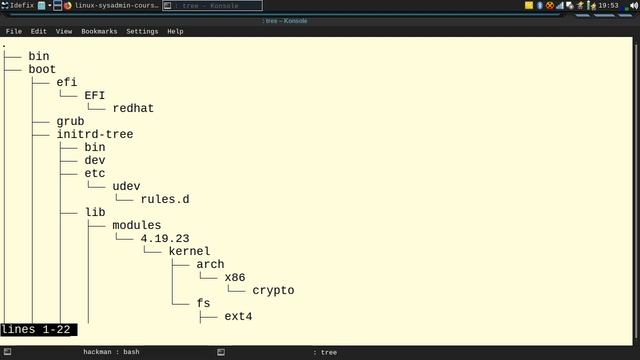Screen dimensions: 640x360
Task: Click the 'kernel' entry
Action: 189,251
